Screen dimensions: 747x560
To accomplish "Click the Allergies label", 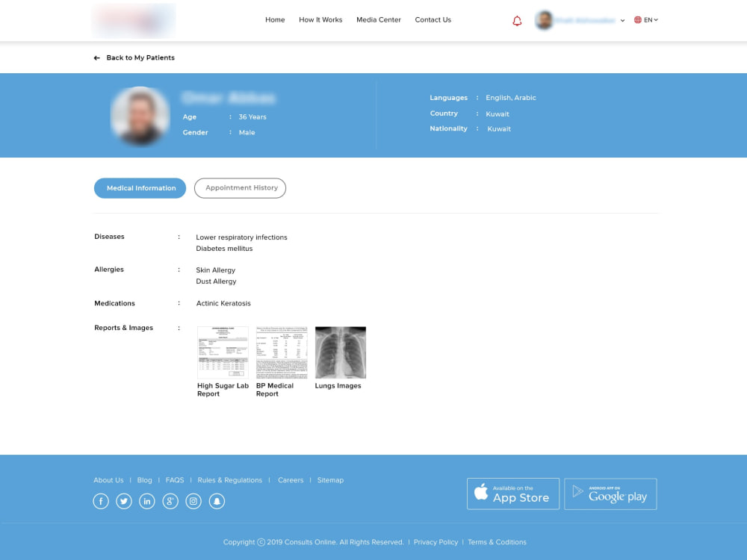I will tap(109, 270).
